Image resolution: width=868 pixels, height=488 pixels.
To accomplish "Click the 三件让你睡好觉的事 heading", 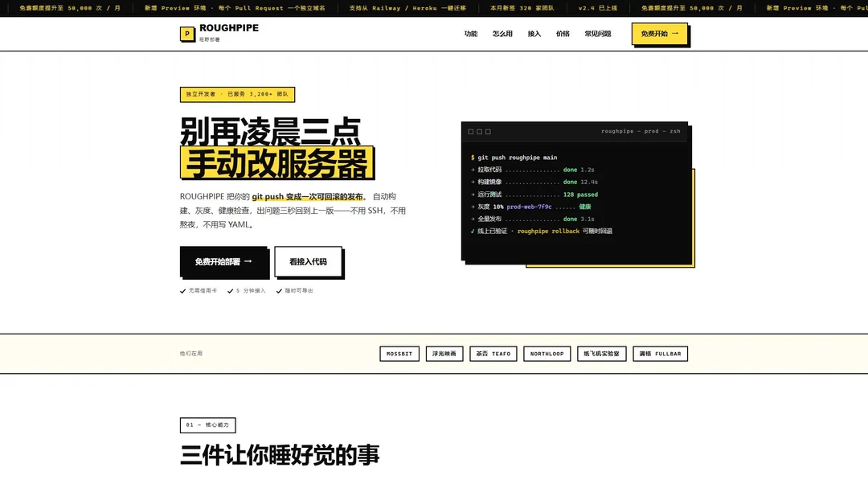I will click(x=280, y=455).
